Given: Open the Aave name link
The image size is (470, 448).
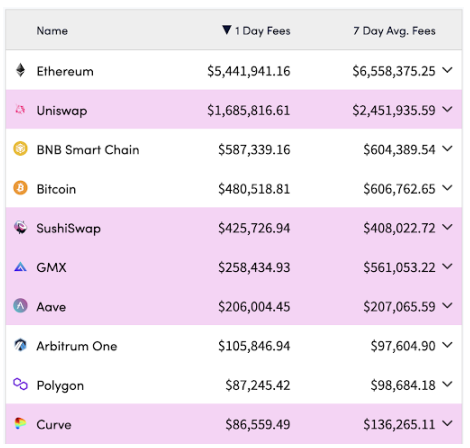Looking at the screenshot, I should coord(51,307).
